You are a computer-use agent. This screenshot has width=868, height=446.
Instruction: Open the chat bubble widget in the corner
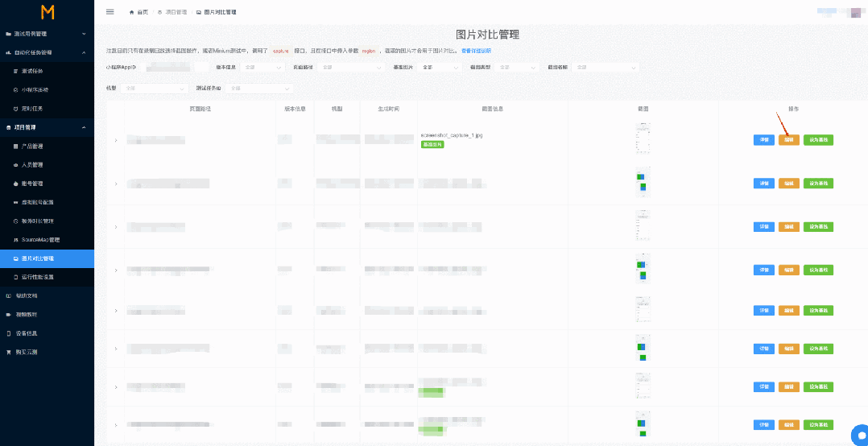point(860,433)
